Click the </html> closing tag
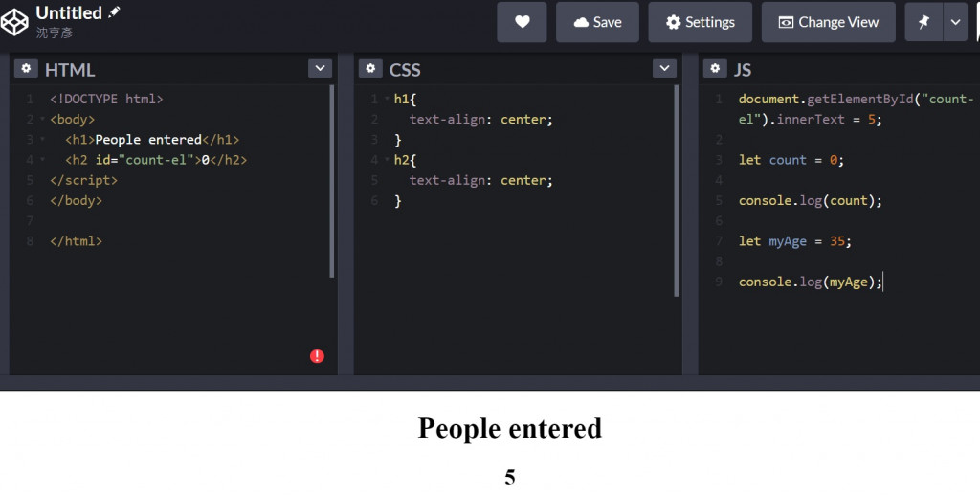Image resolution: width=980 pixels, height=496 pixels. (77, 240)
